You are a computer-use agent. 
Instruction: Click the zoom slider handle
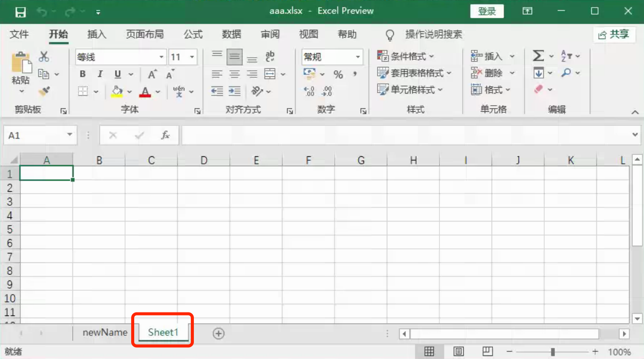553,351
